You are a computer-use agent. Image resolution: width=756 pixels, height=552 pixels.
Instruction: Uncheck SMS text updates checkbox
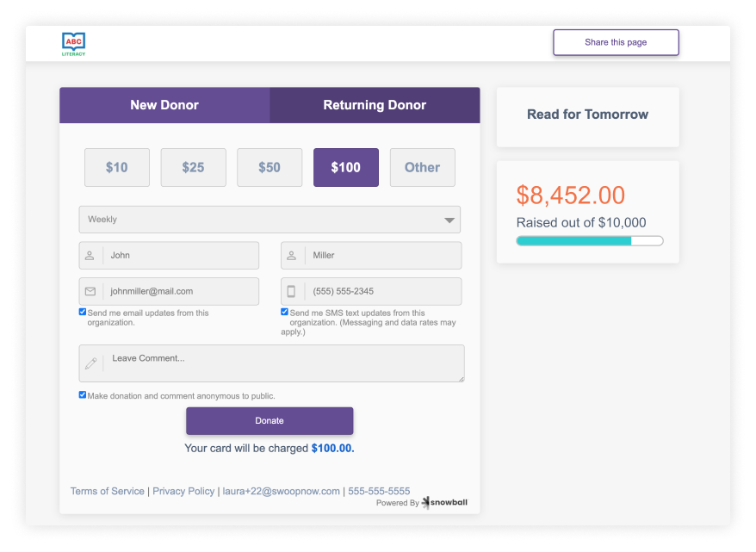[285, 312]
